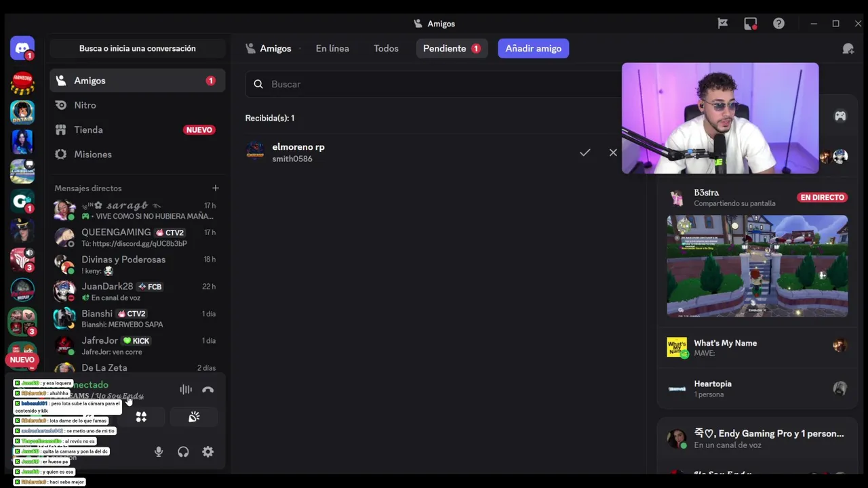Viewport: 868px width, 488px height.
Task: Disconnect from the voice call
Action: 208,390
